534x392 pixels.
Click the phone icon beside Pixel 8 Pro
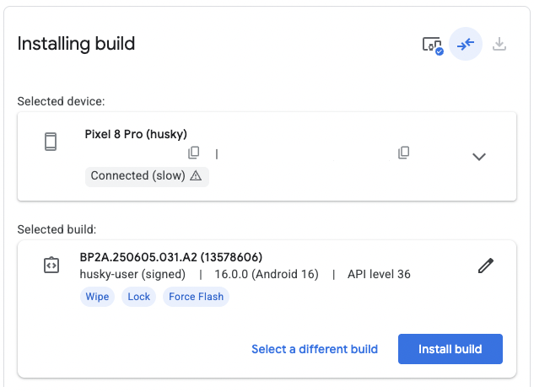51,142
